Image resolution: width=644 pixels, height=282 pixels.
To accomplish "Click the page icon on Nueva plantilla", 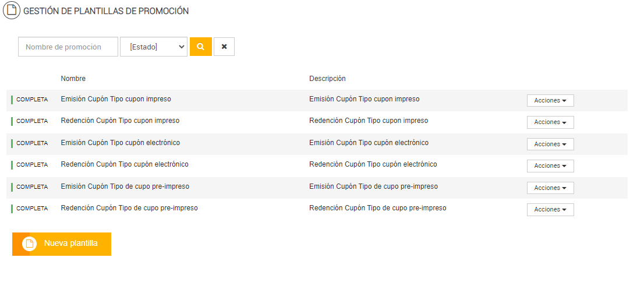I will coord(29,244).
